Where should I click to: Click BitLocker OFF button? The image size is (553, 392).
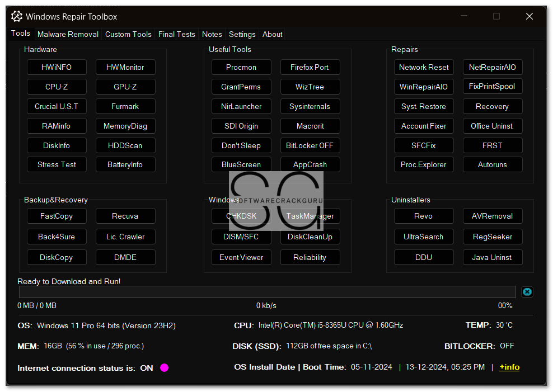310,145
